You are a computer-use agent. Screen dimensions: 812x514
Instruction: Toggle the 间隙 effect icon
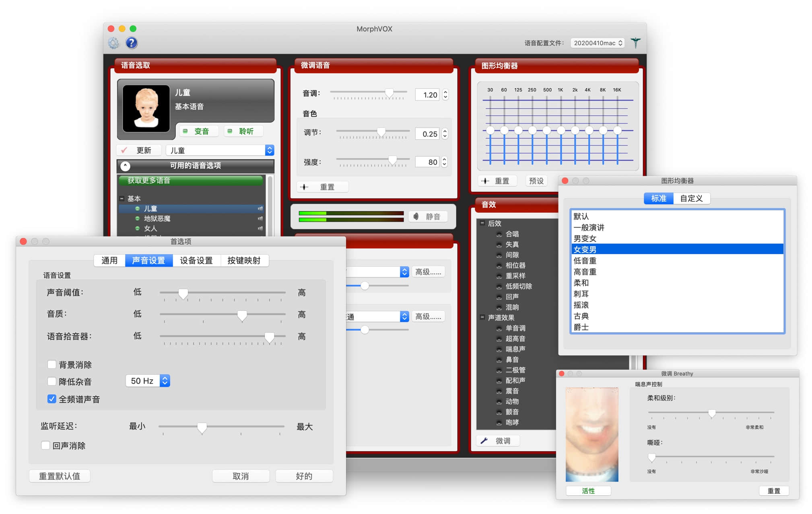[x=499, y=255]
